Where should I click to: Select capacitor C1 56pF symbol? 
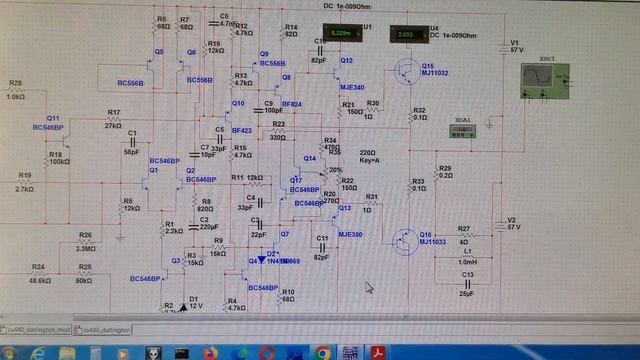pos(132,142)
